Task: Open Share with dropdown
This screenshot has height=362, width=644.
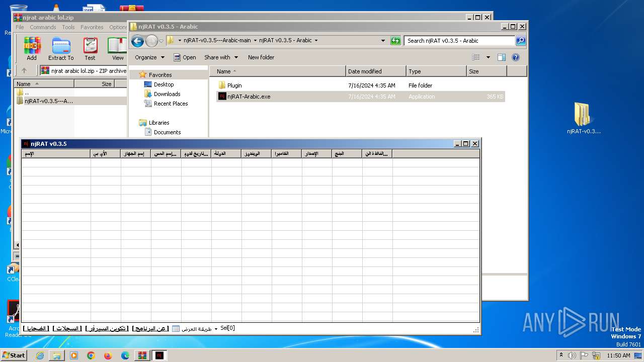Action: (221, 57)
